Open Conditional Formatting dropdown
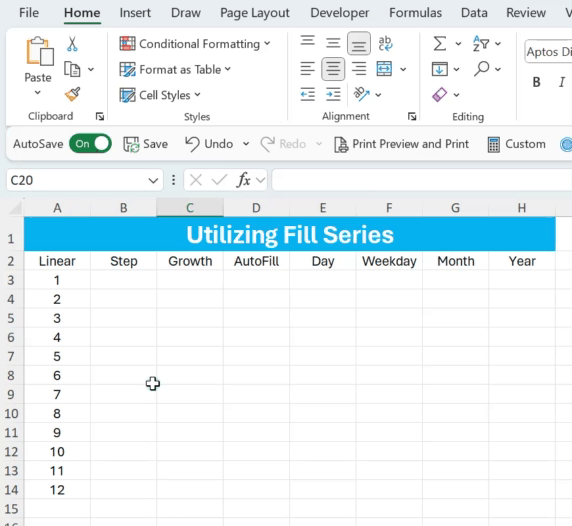This screenshot has width=572, height=526. [267, 43]
